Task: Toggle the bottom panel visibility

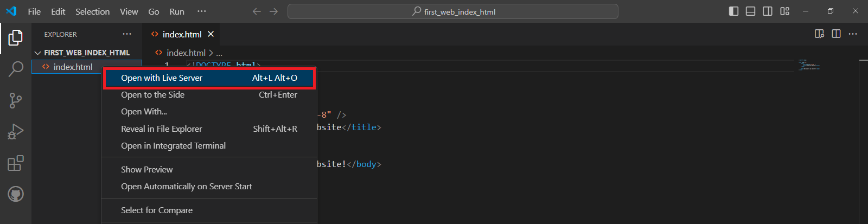Action: [x=750, y=11]
